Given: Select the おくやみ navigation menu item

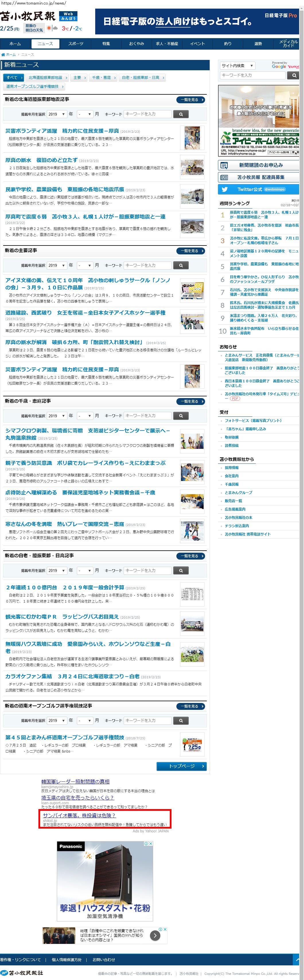Looking at the screenshot, I should 136,44.
